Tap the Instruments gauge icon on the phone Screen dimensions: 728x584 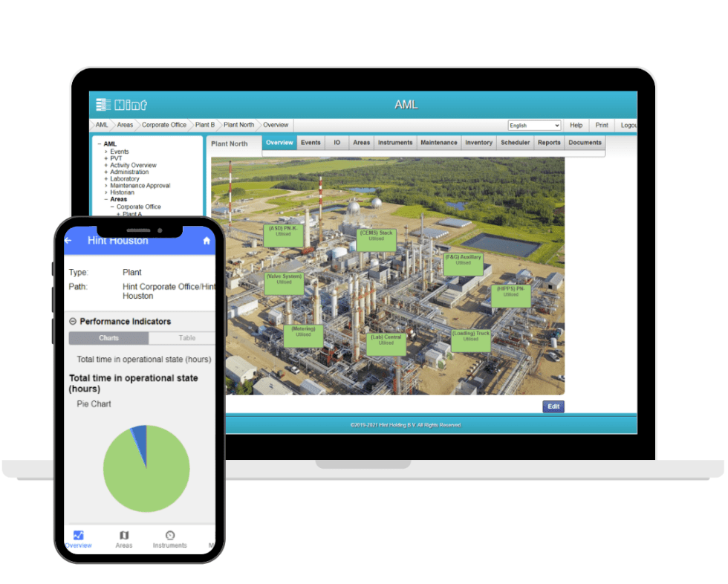pos(169,536)
